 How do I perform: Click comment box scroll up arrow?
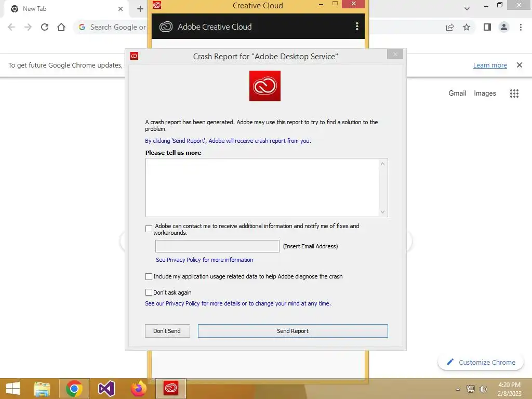pos(383,164)
